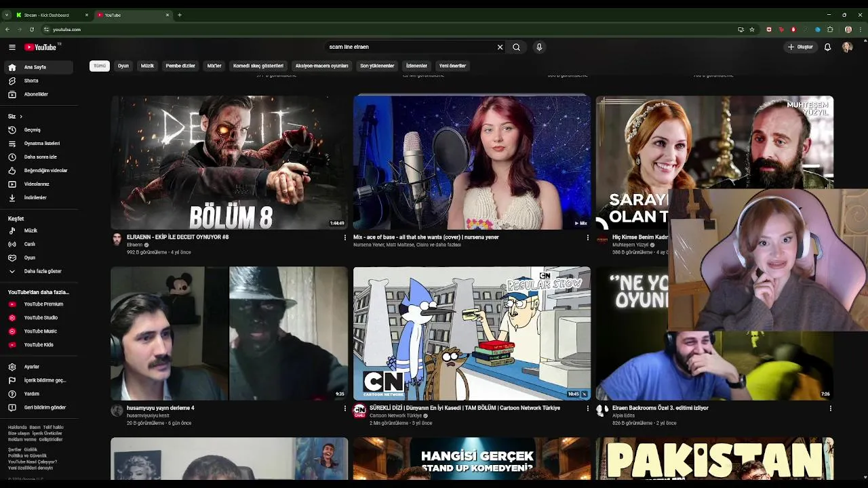Select Komedi skeç gösterileri chip
Image resolution: width=868 pixels, height=488 pixels.
[258, 66]
